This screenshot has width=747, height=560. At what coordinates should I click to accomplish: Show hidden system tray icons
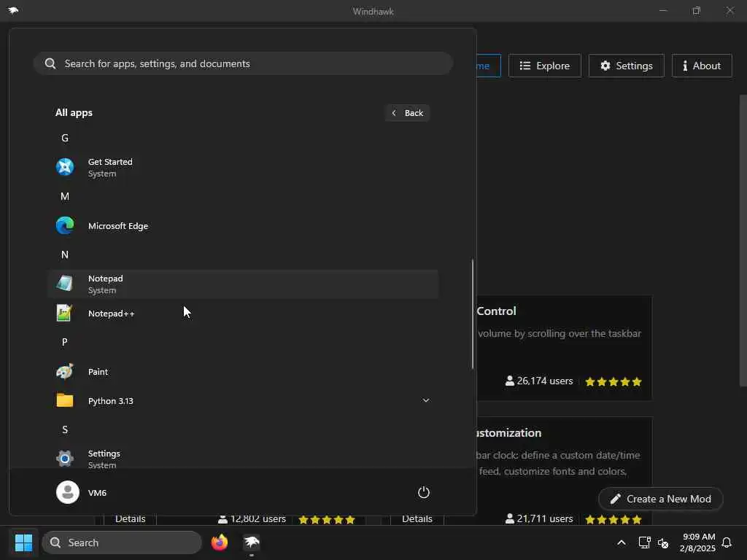pos(622,542)
